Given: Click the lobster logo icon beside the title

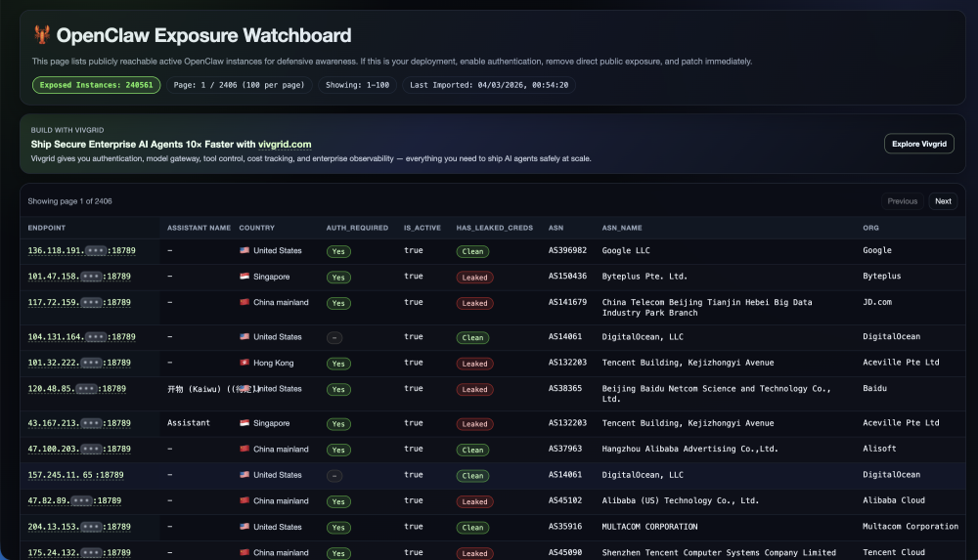Looking at the screenshot, I should pyautogui.click(x=42, y=34).
